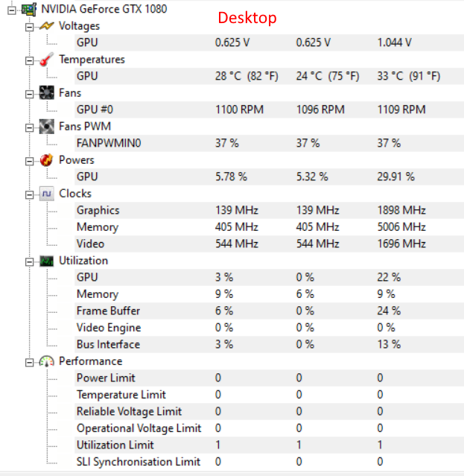Screen dimensions: 464x476
Task: Collapse the Clocks section expander
Action: (x=29, y=194)
